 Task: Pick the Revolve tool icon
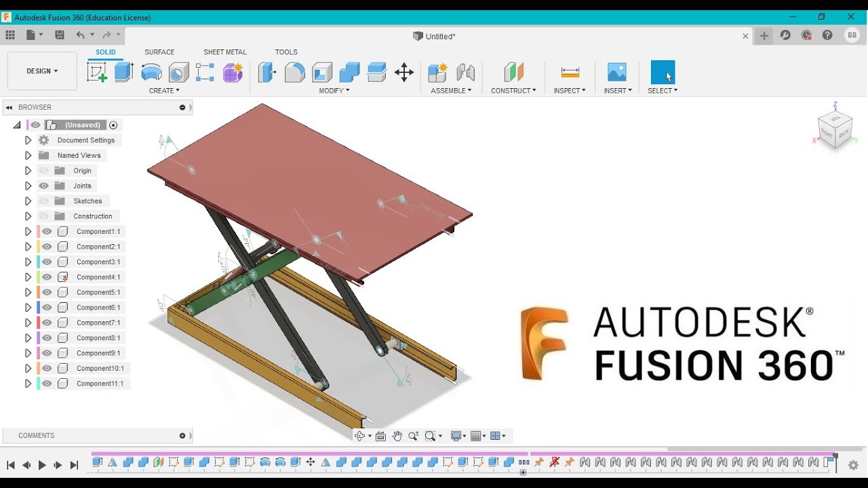pos(151,73)
